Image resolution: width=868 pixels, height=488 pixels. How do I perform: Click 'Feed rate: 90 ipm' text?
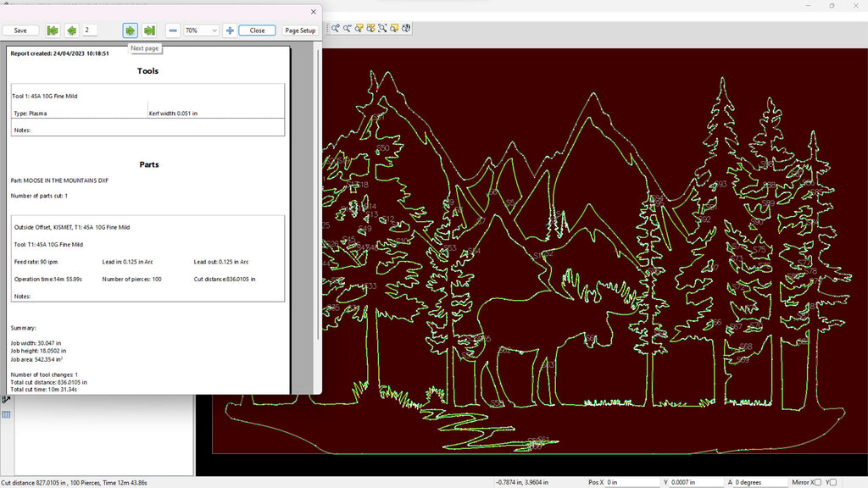tap(36, 262)
